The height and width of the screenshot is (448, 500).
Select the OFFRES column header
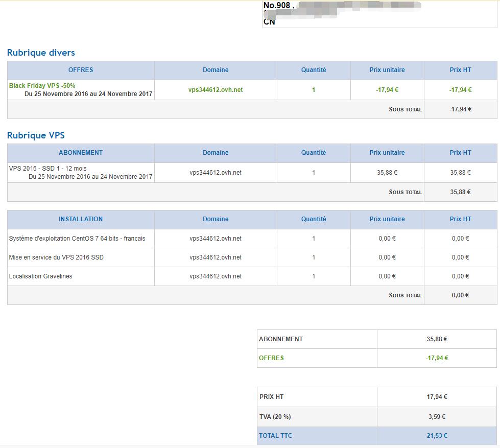point(81,70)
